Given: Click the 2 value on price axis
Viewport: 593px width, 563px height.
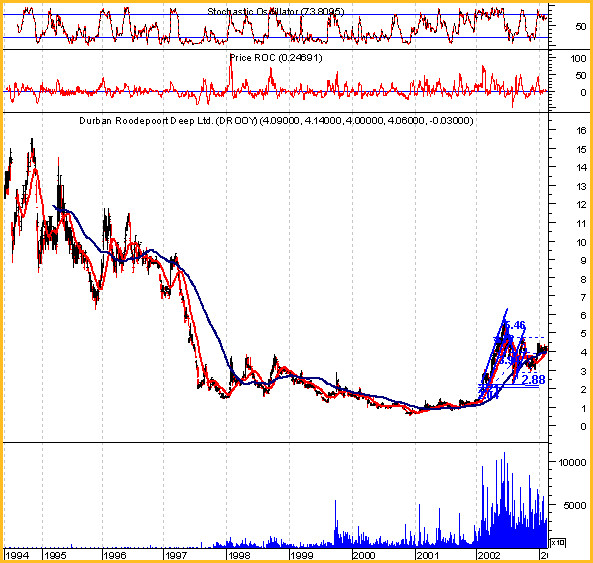Looking at the screenshot, I should coord(584,389).
